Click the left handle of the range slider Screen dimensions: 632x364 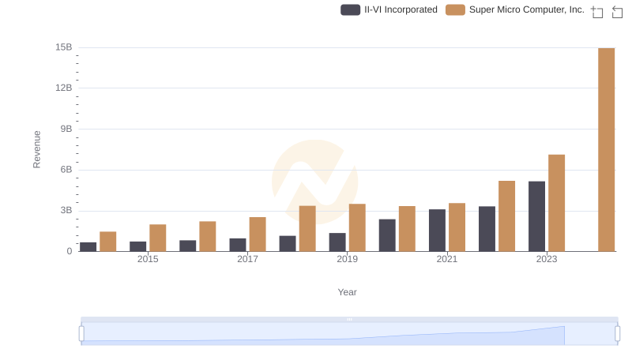pos(81,334)
